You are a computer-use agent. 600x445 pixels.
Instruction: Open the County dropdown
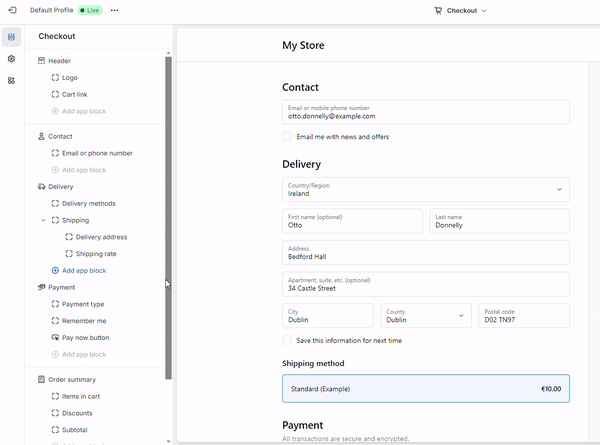pos(425,316)
